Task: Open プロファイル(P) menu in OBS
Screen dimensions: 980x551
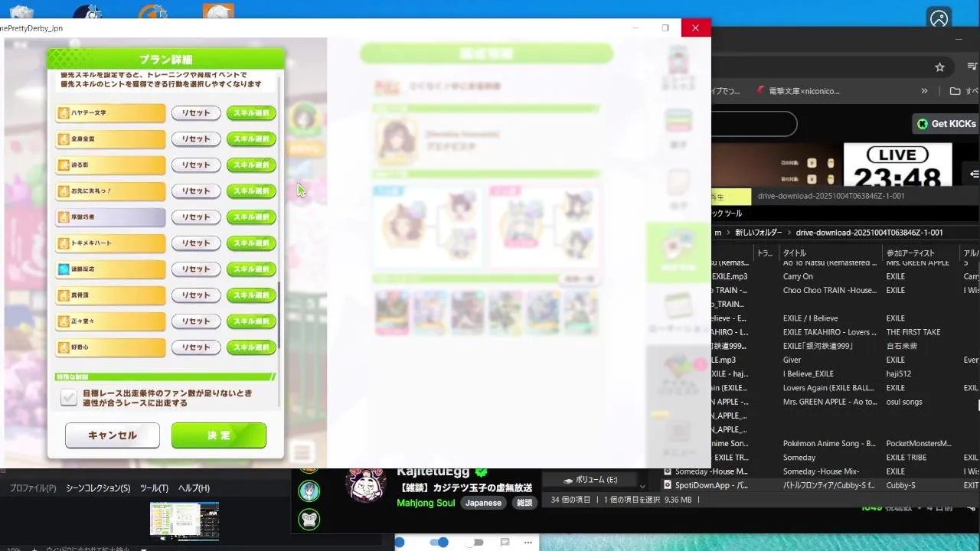Action: point(33,488)
